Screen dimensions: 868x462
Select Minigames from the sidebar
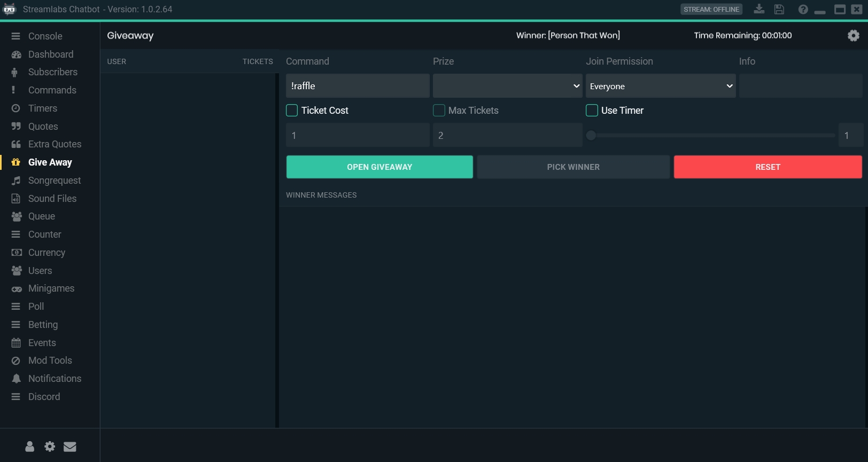coord(51,288)
